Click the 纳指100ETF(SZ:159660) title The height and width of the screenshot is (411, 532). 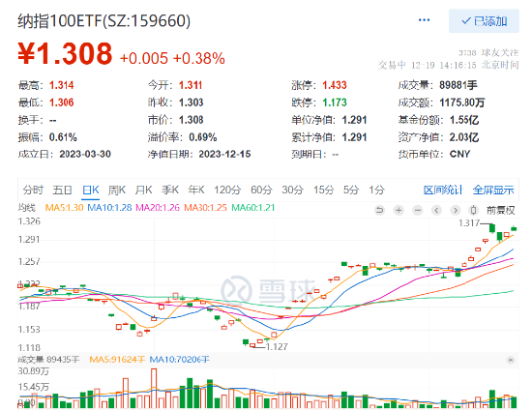[104, 21]
